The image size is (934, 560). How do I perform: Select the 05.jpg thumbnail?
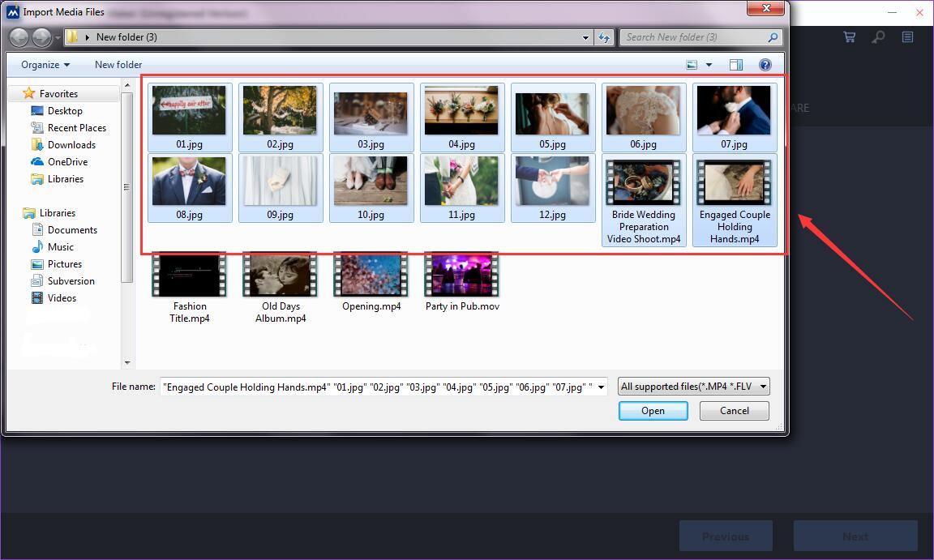tap(553, 118)
